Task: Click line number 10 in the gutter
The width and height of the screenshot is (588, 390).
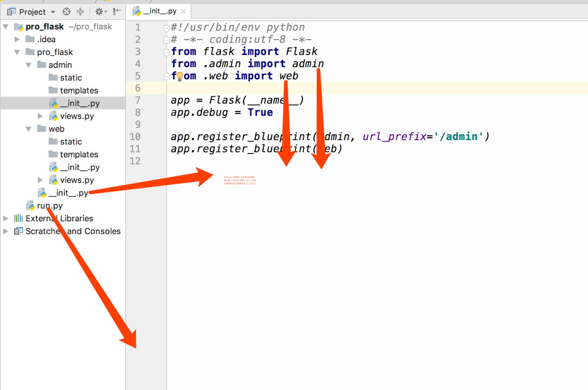Action: click(135, 136)
